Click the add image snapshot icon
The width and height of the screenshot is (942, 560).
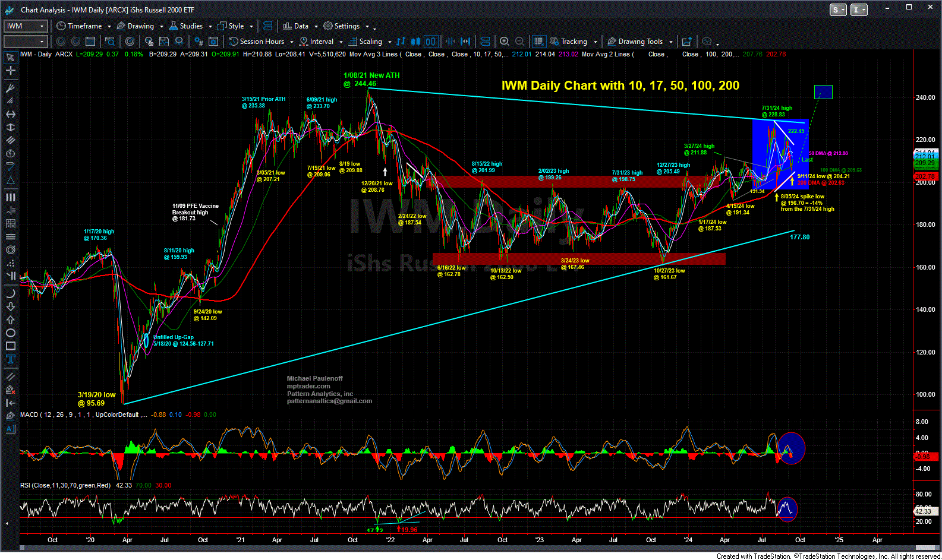click(x=686, y=42)
